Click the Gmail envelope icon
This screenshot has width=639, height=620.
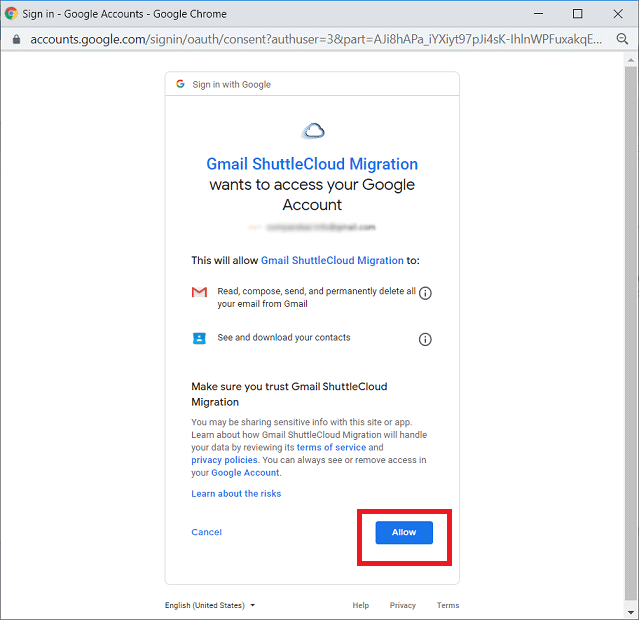(x=199, y=292)
